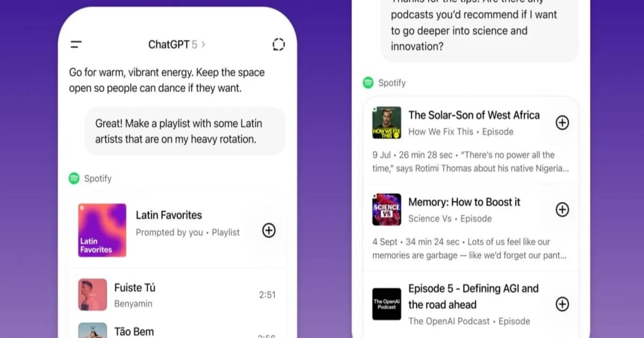Open the Memory: How to Boost it title
Image resolution: width=644 pixels, height=338 pixels.
[x=464, y=202]
